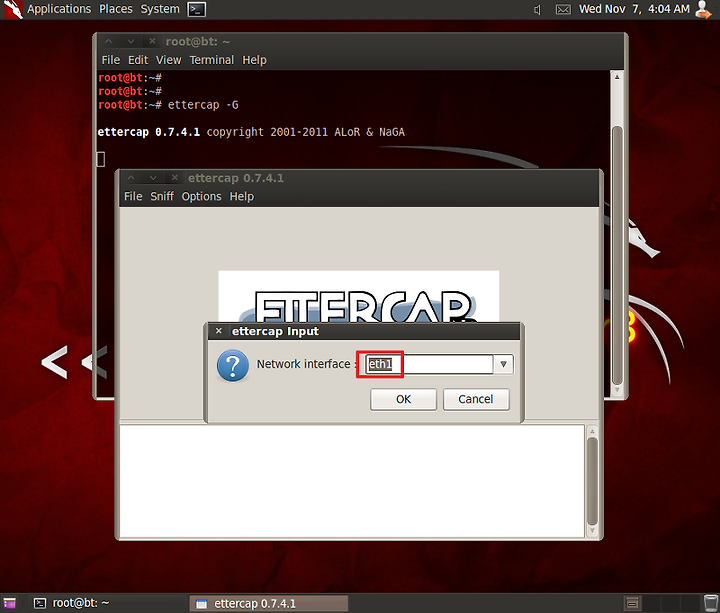Switch to ettercap 0.7.4.1 taskbar button
Image resolution: width=720 pixels, height=613 pixels.
tap(269, 603)
